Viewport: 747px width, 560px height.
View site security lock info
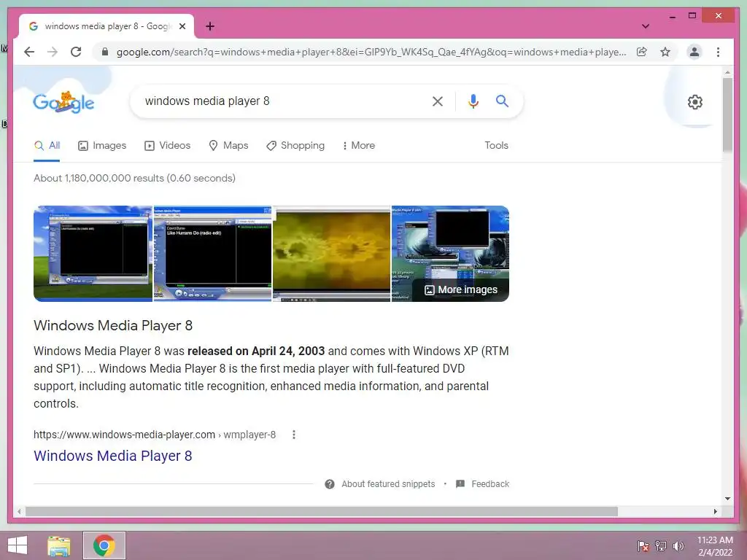(105, 52)
